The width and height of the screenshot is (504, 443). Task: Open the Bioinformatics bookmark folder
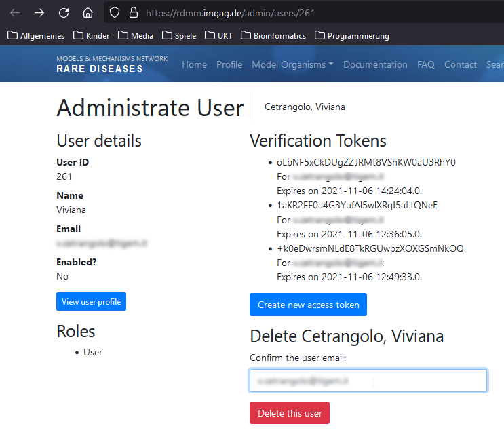pos(273,35)
